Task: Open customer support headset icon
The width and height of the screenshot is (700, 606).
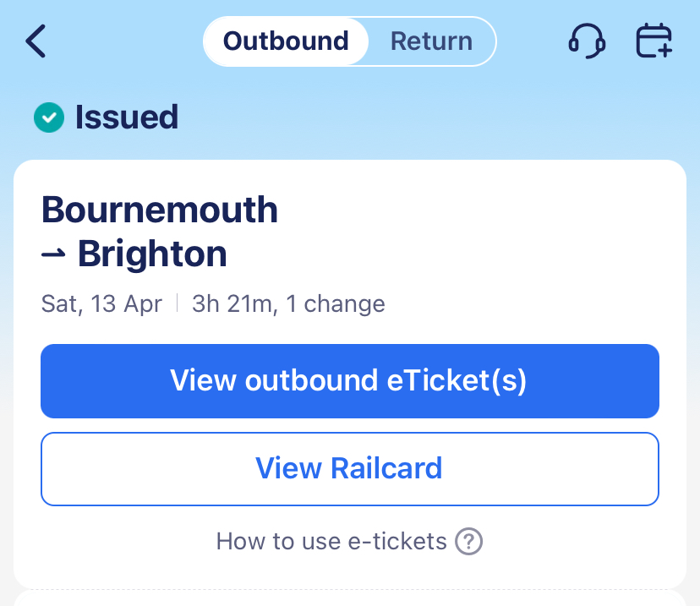Action: tap(586, 41)
